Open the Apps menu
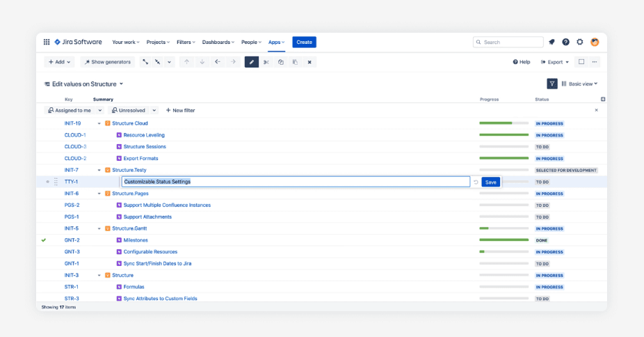644x337 pixels. (x=276, y=42)
